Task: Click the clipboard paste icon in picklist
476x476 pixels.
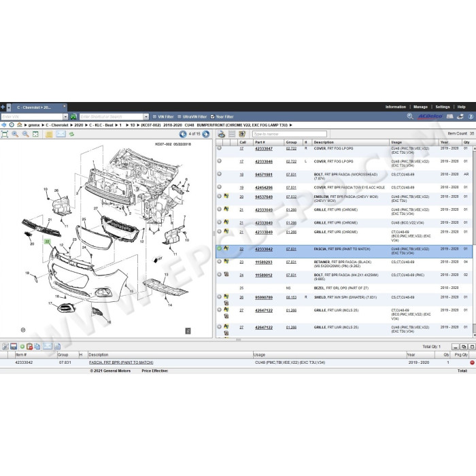Action: (29, 346)
